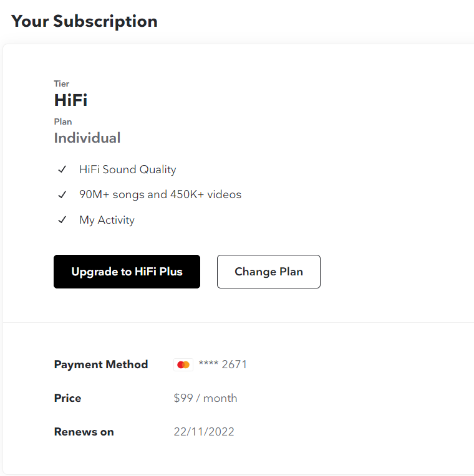
Task: Click the Renews on label
Action: 84,432
